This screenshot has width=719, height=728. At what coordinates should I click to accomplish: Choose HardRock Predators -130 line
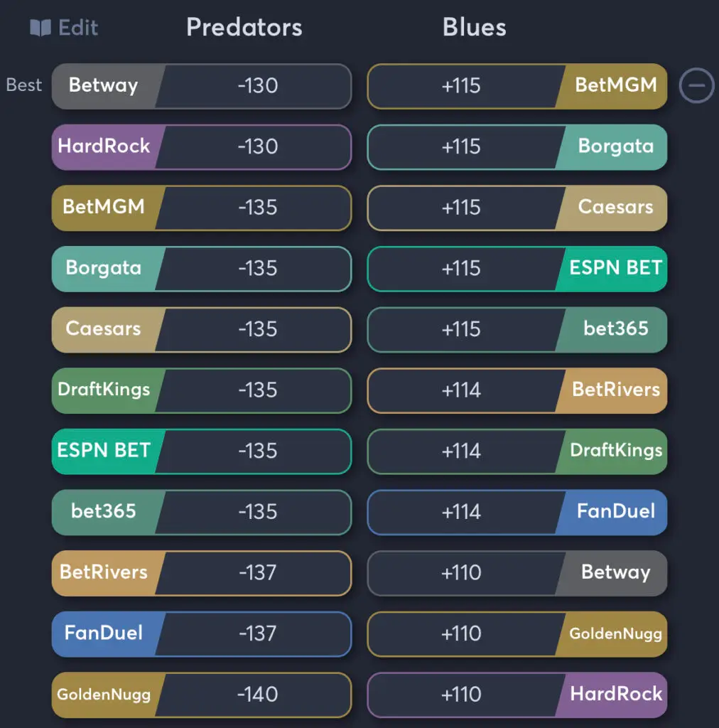click(202, 147)
